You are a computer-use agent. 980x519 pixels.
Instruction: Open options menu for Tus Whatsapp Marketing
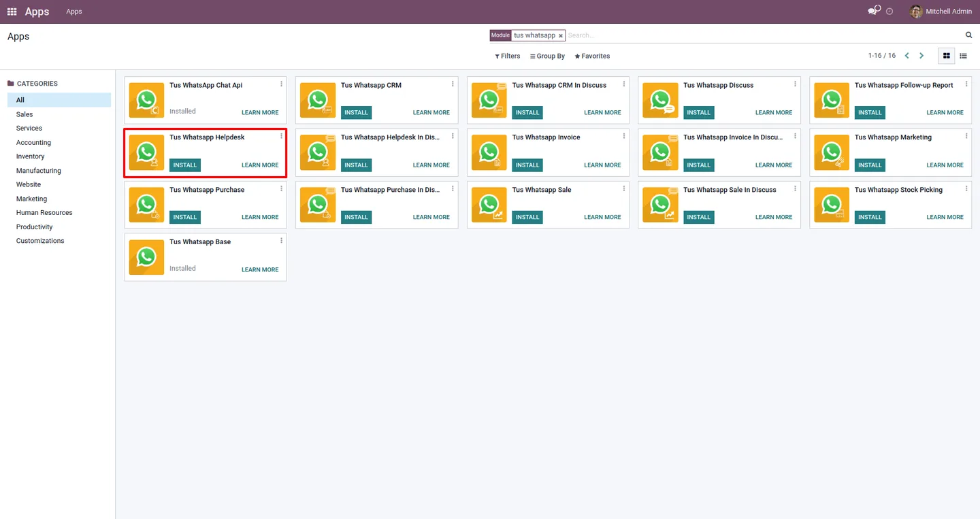(x=966, y=136)
